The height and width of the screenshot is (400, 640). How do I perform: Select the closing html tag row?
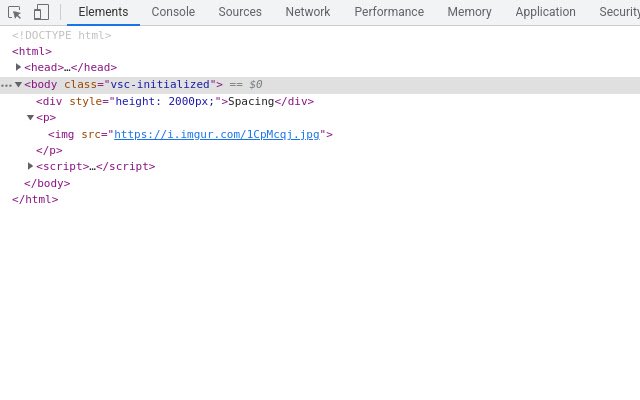(x=35, y=200)
